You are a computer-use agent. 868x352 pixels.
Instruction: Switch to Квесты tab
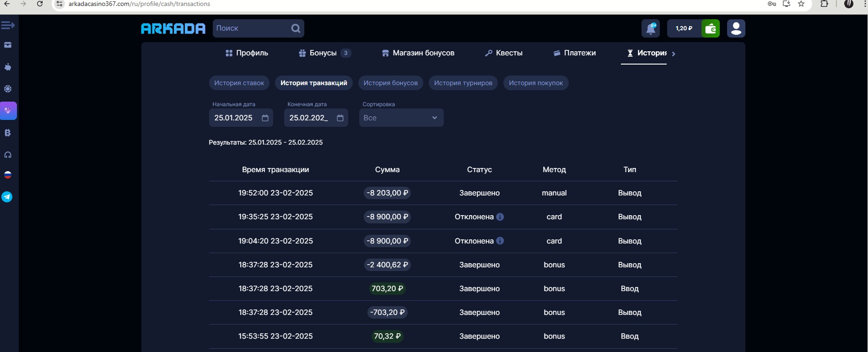[x=503, y=53]
